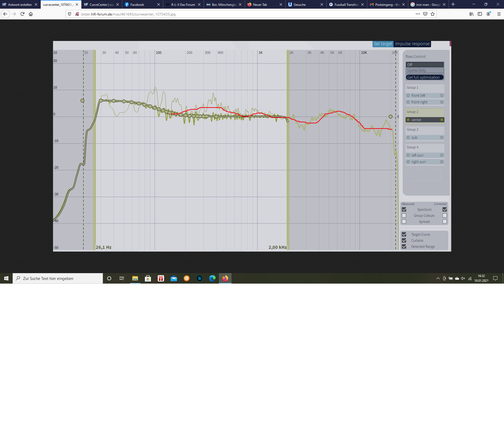Open the Firefox hamburger menu

(499, 14)
